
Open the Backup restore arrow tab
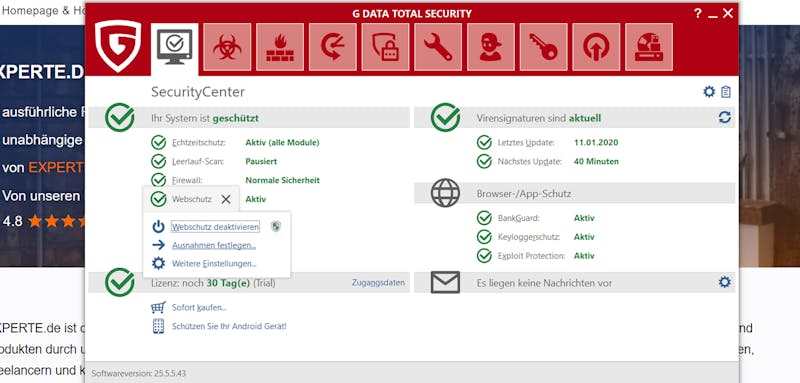(333, 47)
